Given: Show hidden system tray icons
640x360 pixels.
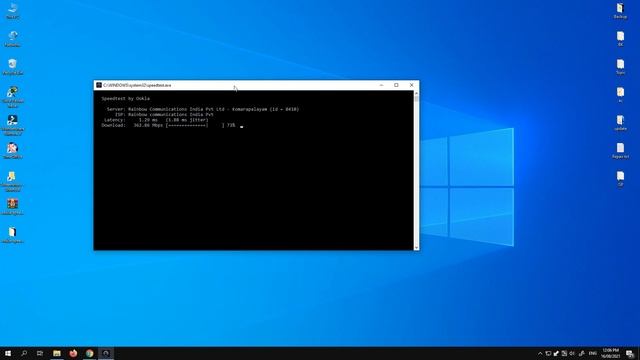Looking at the screenshot, I should (540, 353).
